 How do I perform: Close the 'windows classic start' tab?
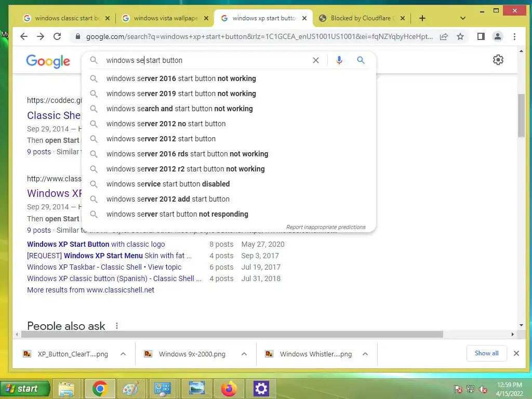[107, 18]
